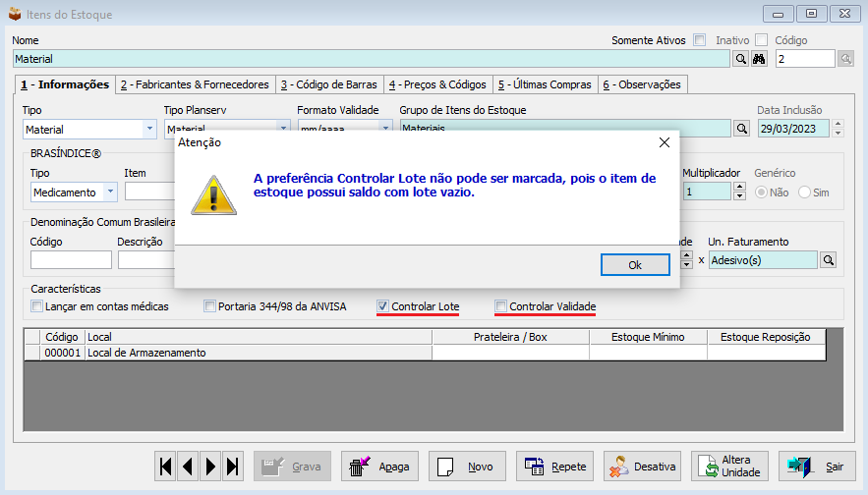
Task: Click the Código field showing 2
Action: click(x=805, y=59)
